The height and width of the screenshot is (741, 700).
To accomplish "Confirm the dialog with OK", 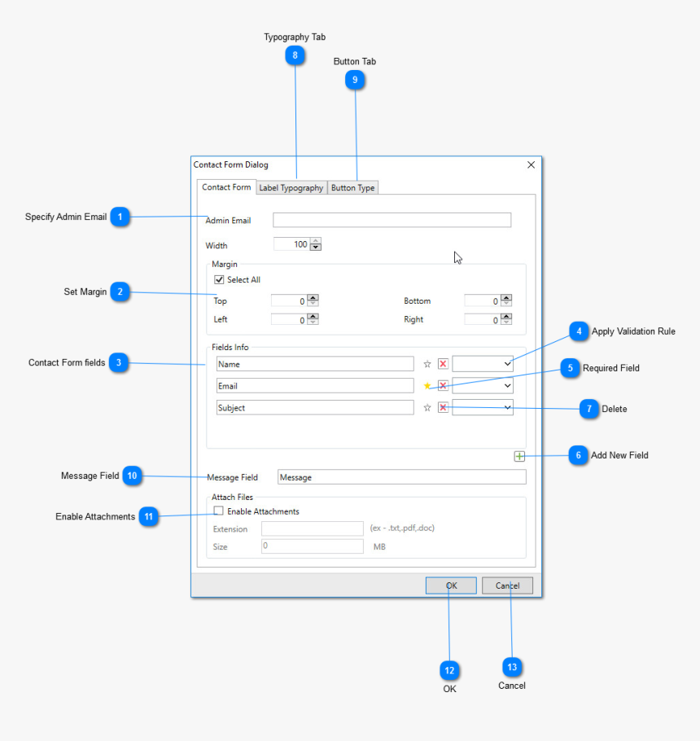I will point(451,585).
